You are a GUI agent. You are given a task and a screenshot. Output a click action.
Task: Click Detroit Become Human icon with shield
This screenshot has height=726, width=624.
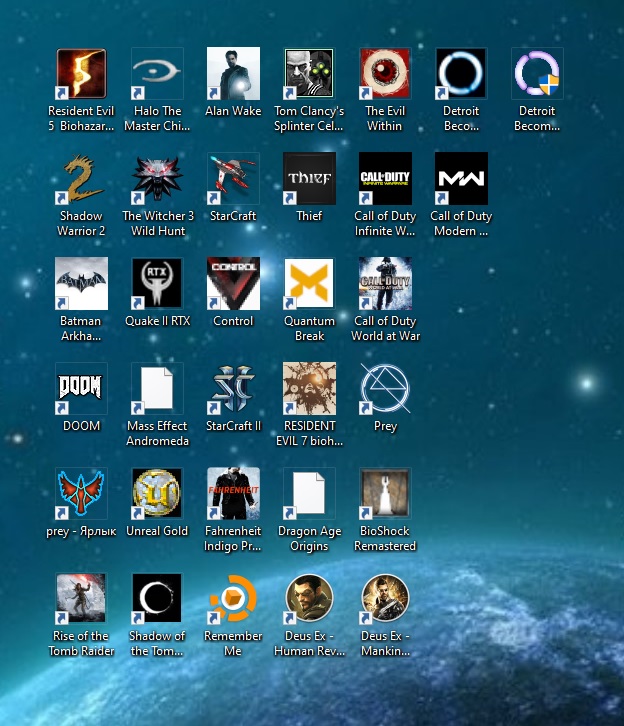[537, 74]
